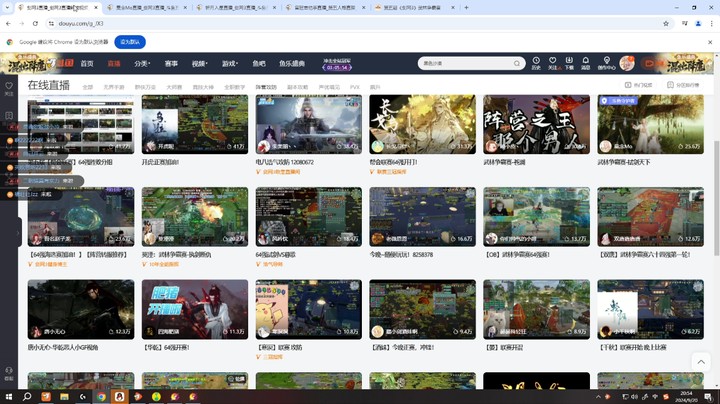Dismiss the Chrome default browser bar
The height and width of the screenshot is (404, 720).
coord(710,42)
